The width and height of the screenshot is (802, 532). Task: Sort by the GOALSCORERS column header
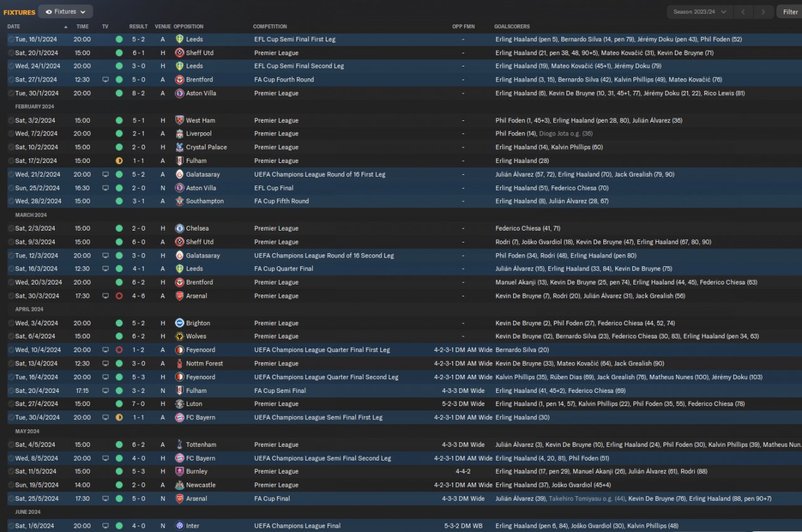click(512, 26)
